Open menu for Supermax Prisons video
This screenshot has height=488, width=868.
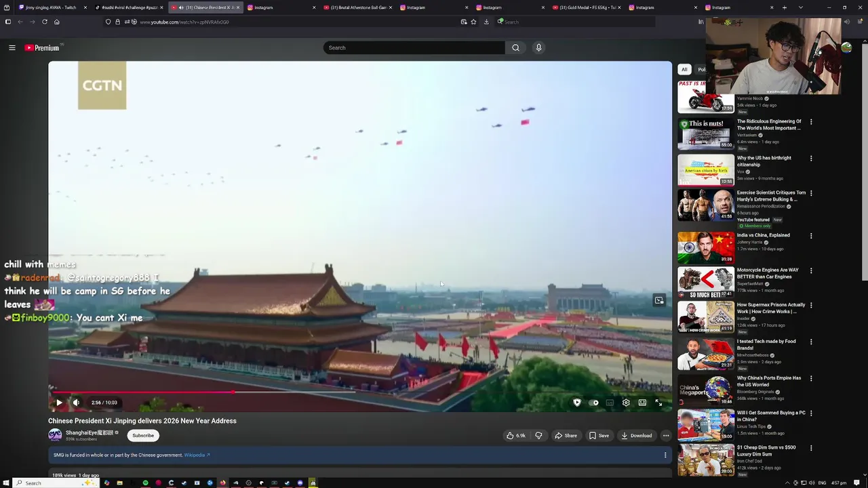[x=811, y=305]
